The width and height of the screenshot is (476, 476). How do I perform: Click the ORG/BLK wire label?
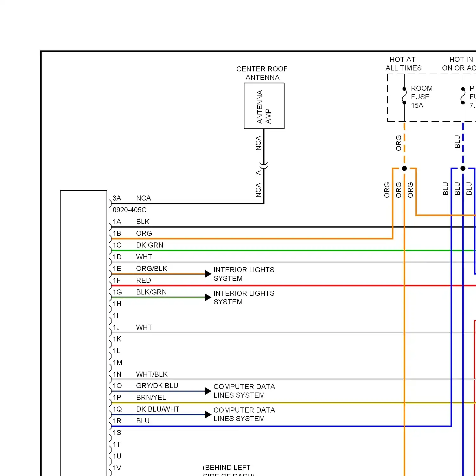point(152,269)
